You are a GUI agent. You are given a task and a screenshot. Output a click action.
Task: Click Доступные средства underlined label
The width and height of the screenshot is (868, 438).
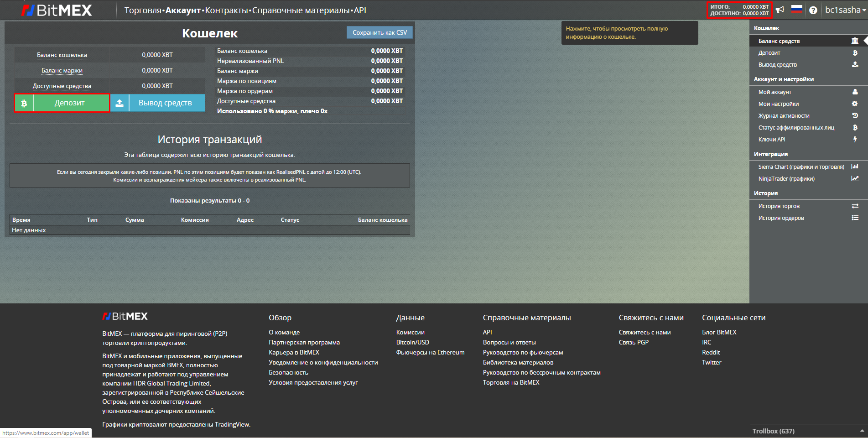(62, 86)
